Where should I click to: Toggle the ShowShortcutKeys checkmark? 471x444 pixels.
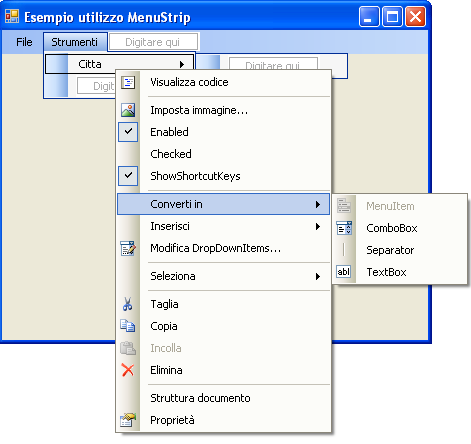click(128, 176)
